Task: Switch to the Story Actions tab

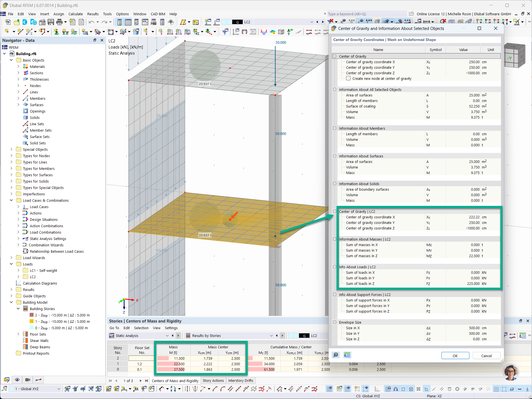Action: coord(213,380)
